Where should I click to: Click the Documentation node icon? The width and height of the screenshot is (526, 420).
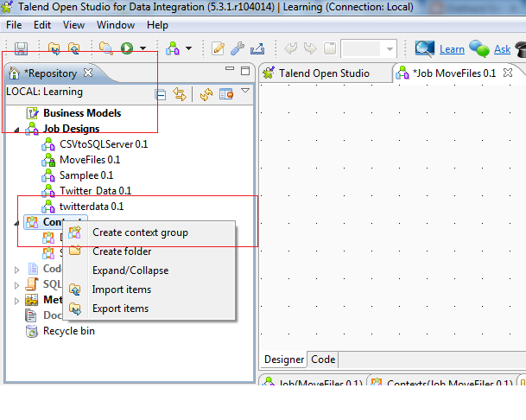point(32,315)
